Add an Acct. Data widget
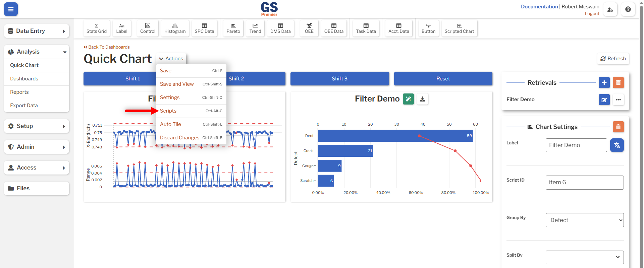 [x=398, y=28]
